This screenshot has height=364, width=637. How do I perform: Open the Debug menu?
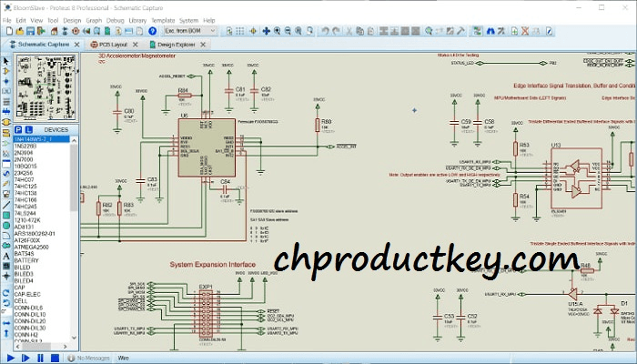tap(115, 20)
